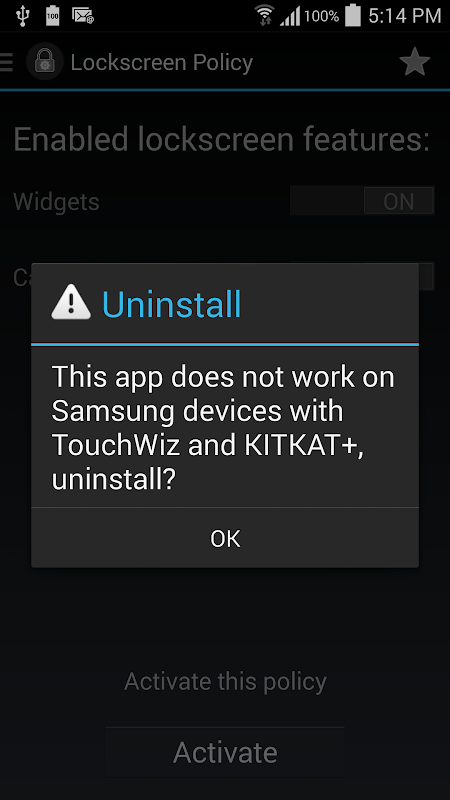Toggle the Widgets ON switch

(362, 201)
